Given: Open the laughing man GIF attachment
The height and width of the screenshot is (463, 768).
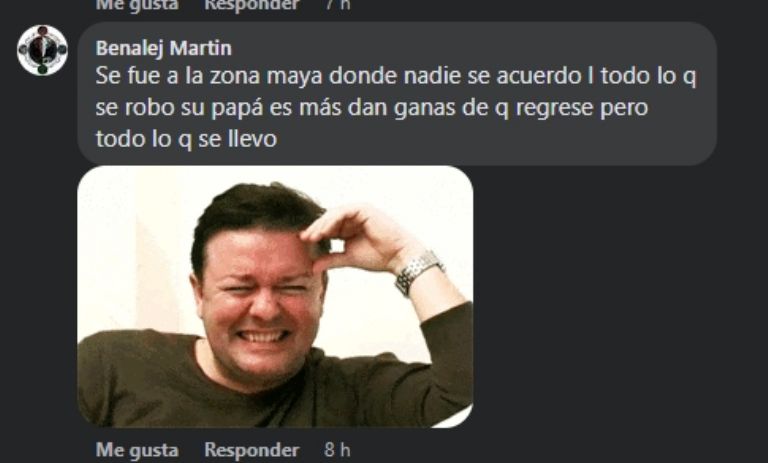Looking at the screenshot, I should tap(275, 296).
